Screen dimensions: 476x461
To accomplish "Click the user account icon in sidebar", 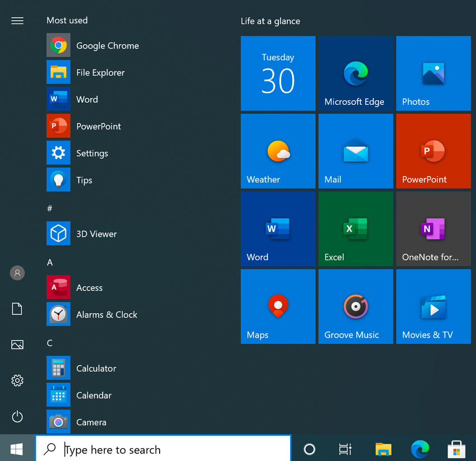I will pyautogui.click(x=17, y=273).
